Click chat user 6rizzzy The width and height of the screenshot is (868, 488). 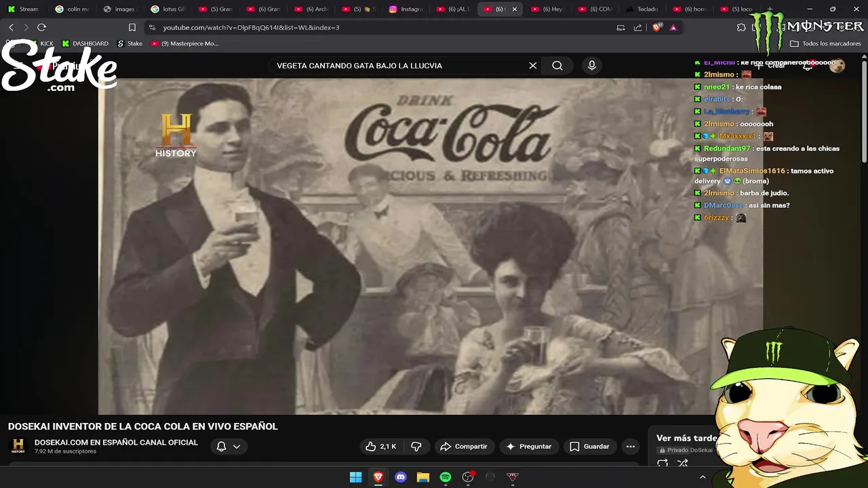point(716,218)
